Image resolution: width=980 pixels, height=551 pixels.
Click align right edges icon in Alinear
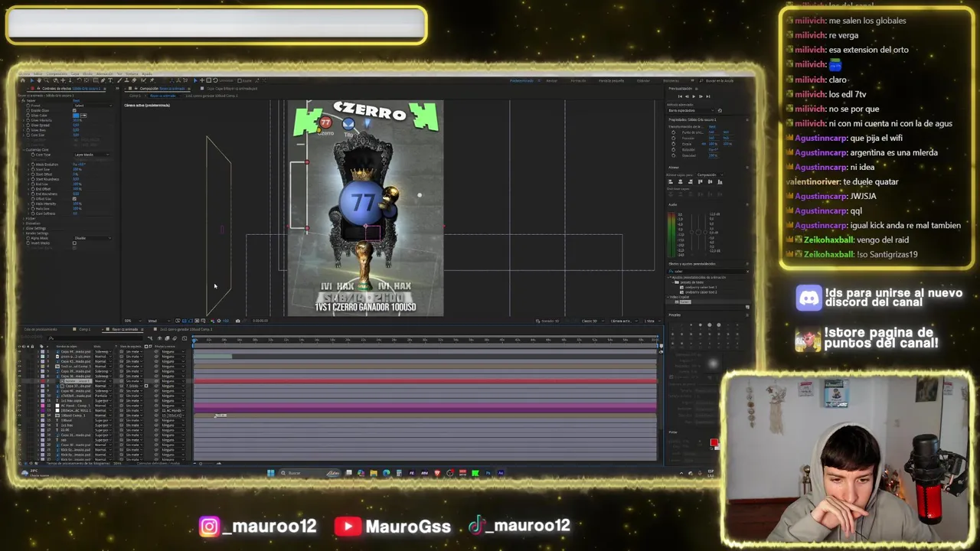click(x=691, y=181)
